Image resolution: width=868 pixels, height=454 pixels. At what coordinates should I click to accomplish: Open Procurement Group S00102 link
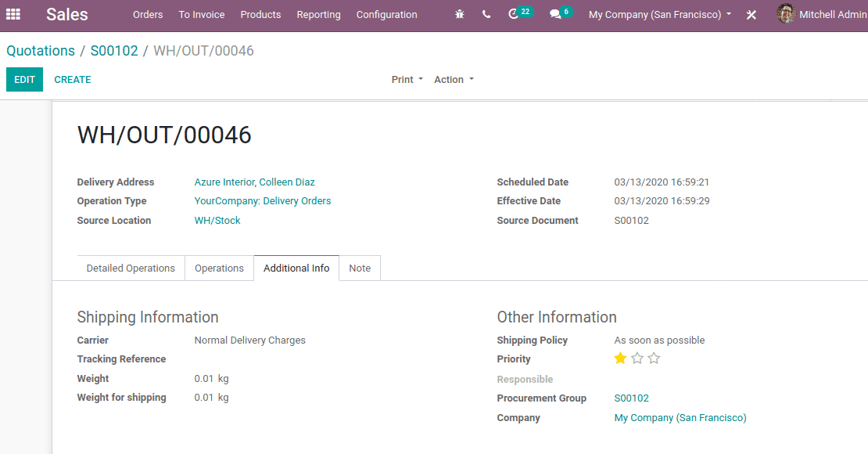(x=632, y=398)
